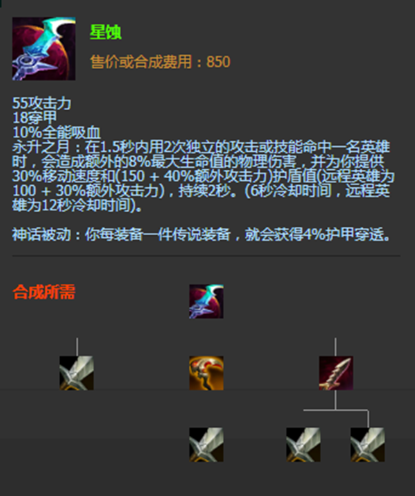Image resolution: width=415 pixels, height=496 pixels.
Task: Click the 18穿甲 stat line
Action: pos(35,118)
